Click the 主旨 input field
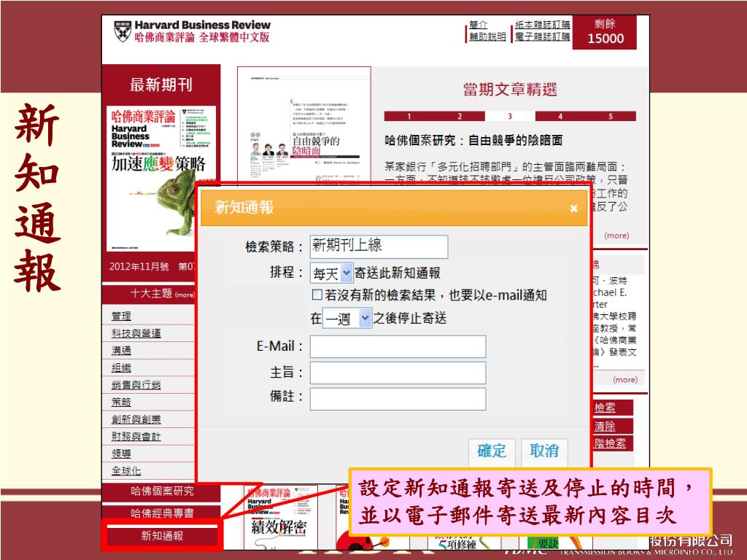747x560 pixels. [398, 373]
